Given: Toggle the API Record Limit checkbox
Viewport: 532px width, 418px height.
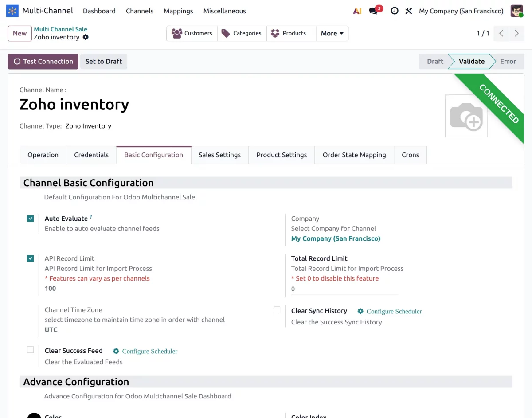Looking at the screenshot, I should click(x=30, y=258).
